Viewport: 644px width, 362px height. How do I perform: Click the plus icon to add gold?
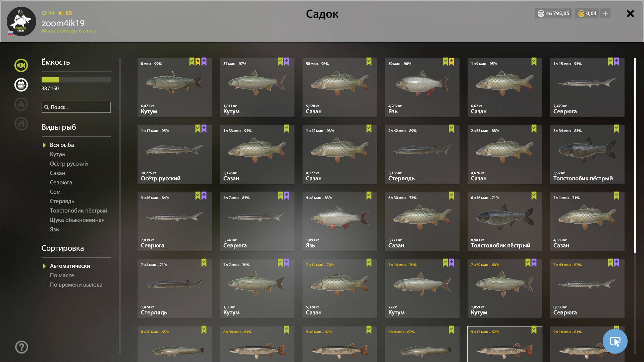pyautogui.click(x=605, y=13)
